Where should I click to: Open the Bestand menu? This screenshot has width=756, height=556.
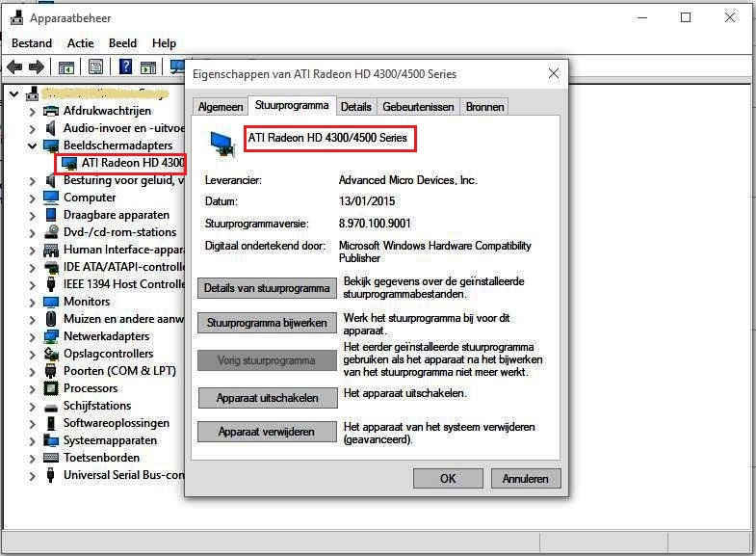tap(32, 43)
